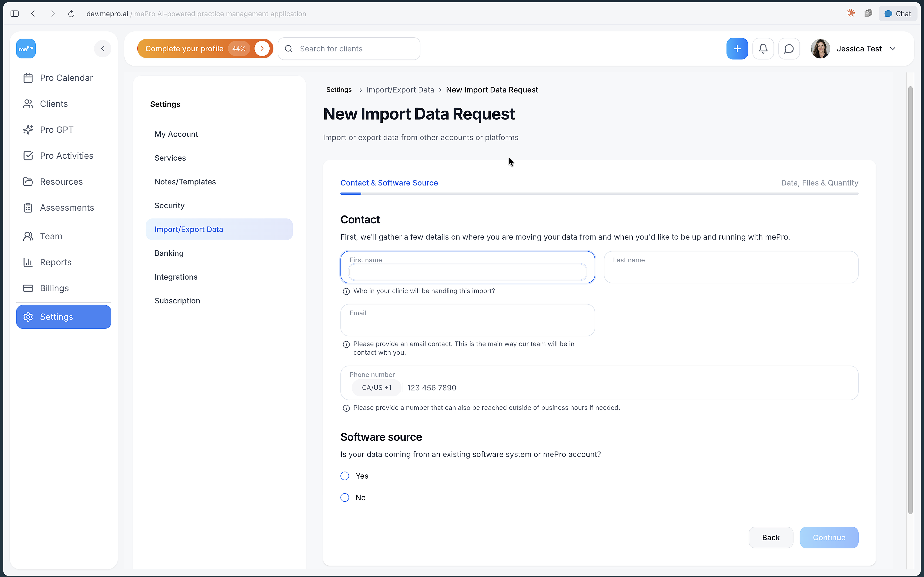Open Assessments in the sidebar
This screenshot has height=577, width=924.
click(x=64, y=208)
